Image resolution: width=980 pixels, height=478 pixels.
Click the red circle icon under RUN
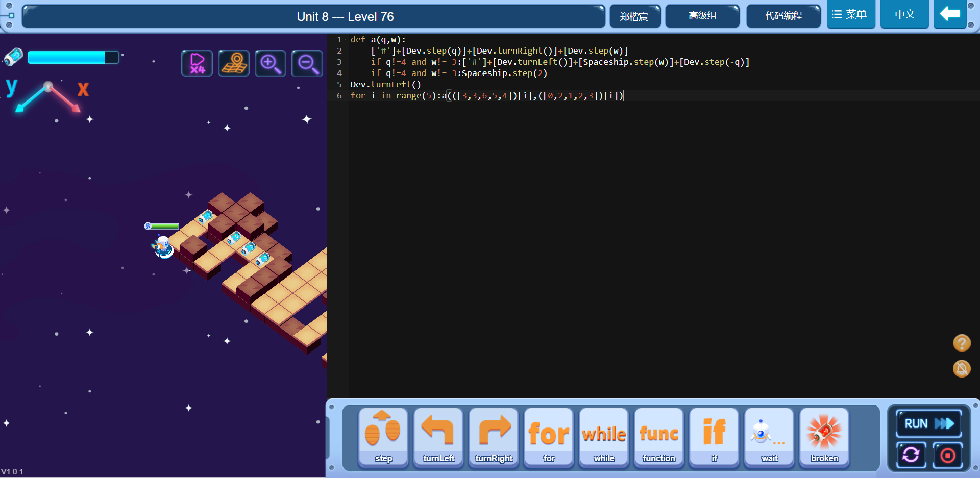948,455
